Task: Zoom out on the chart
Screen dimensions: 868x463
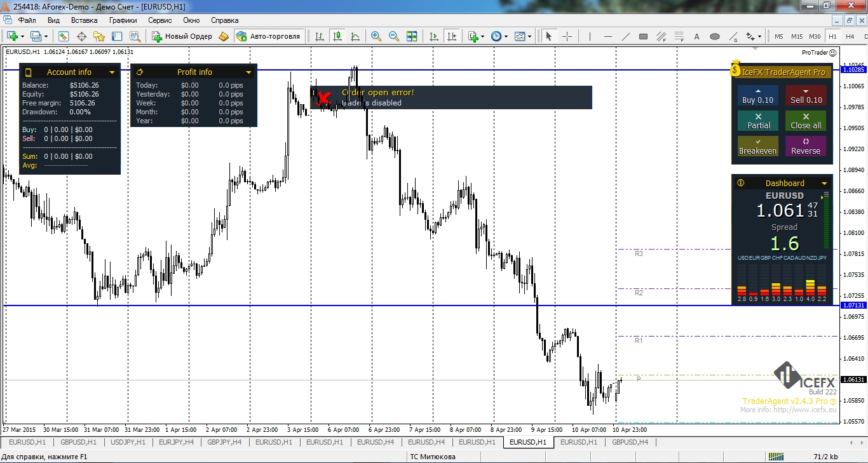Action: point(394,36)
